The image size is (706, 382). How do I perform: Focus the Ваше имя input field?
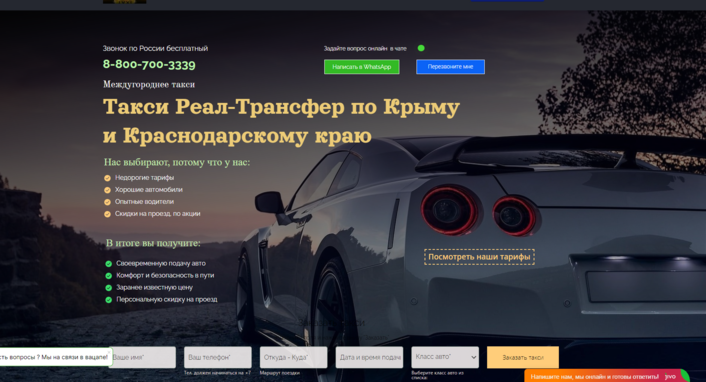pyautogui.click(x=142, y=357)
